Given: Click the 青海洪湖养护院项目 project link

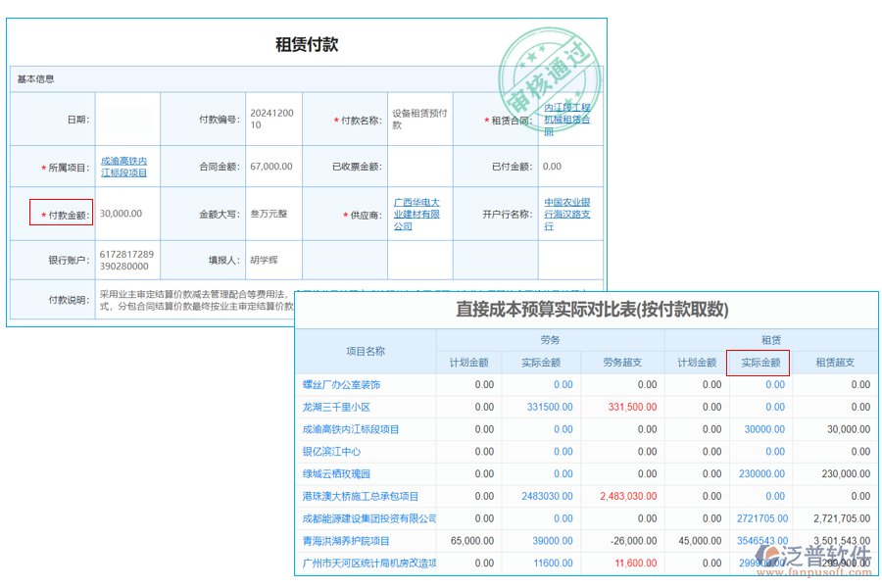Looking at the screenshot, I should click(x=345, y=541).
